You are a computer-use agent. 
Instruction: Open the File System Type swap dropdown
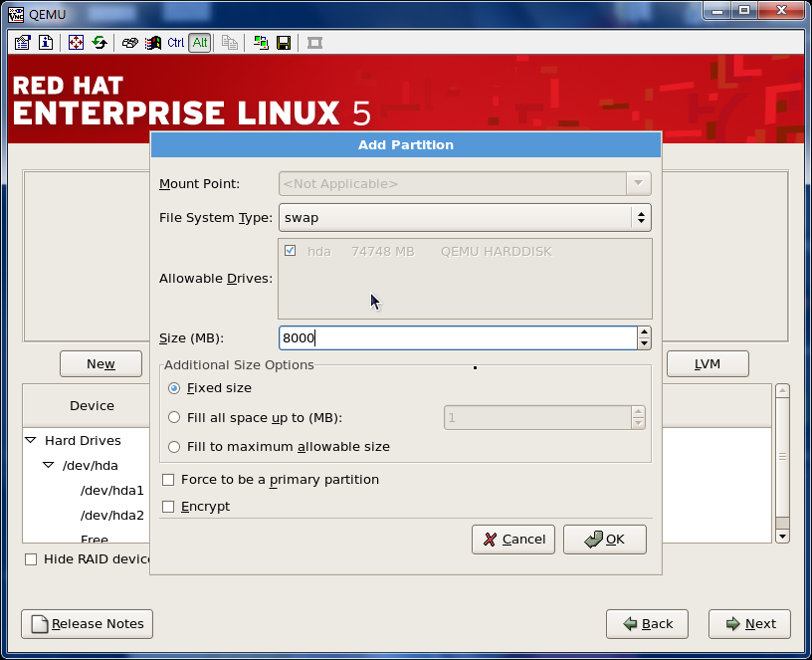(465, 218)
